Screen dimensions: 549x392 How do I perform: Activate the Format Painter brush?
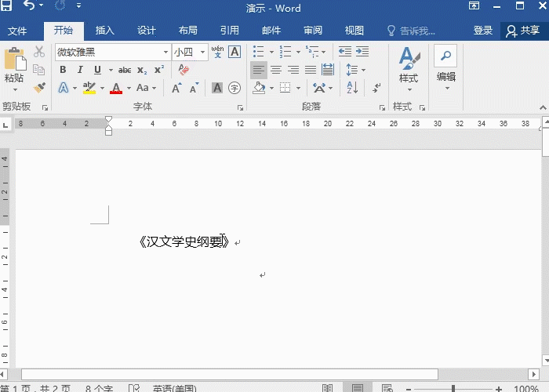[x=39, y=88]
